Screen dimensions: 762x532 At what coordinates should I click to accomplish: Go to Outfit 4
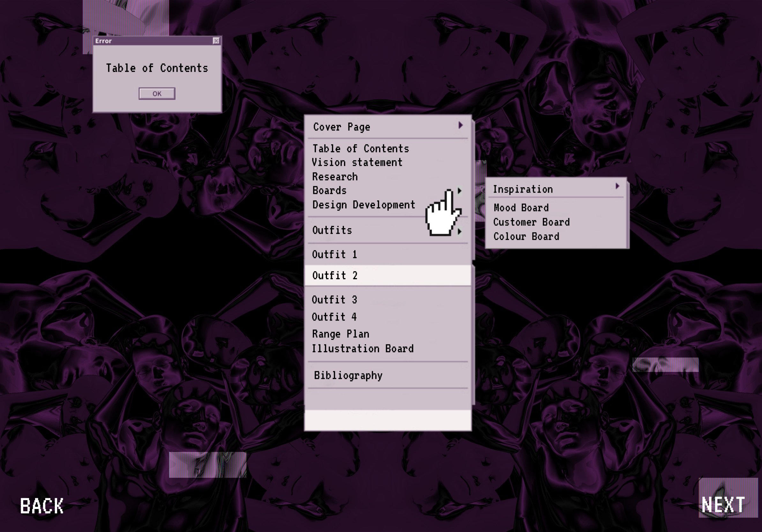click(334, 317)
